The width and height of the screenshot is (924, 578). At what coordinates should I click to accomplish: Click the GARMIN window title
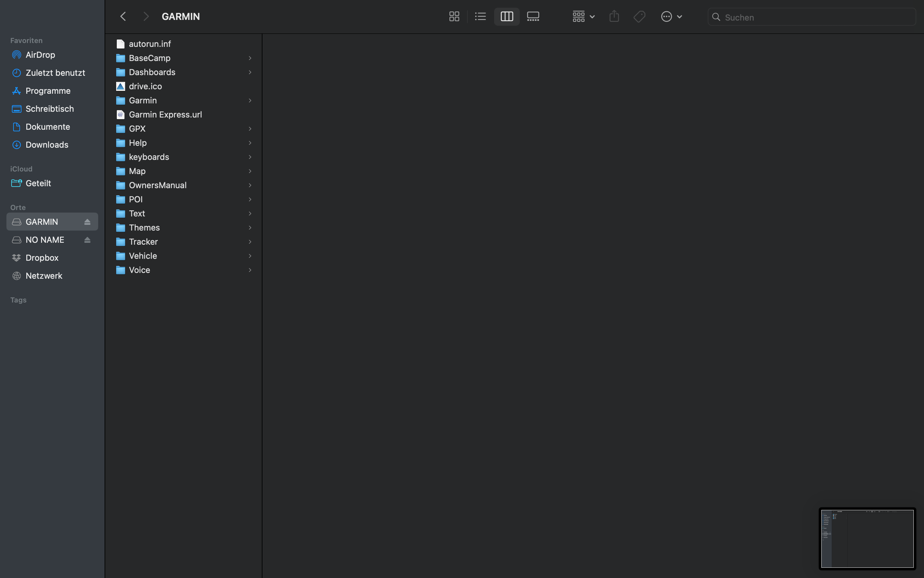[x=181, y=16]
